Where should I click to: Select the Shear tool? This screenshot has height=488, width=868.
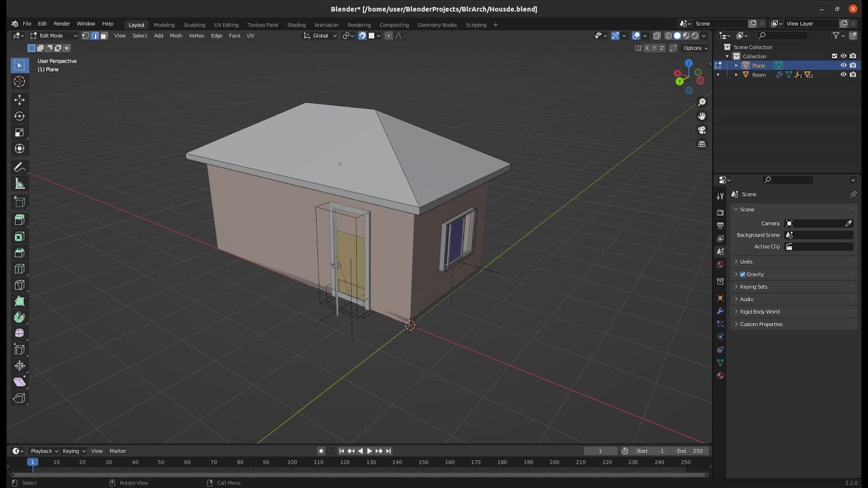[x=20, y=382]
